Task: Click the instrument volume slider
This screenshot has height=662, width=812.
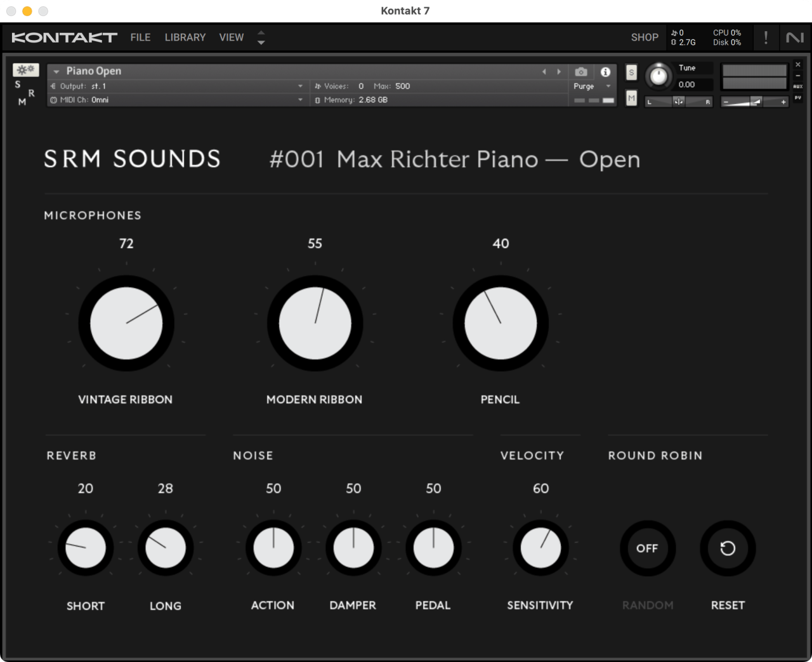Action: pos(755,102)
